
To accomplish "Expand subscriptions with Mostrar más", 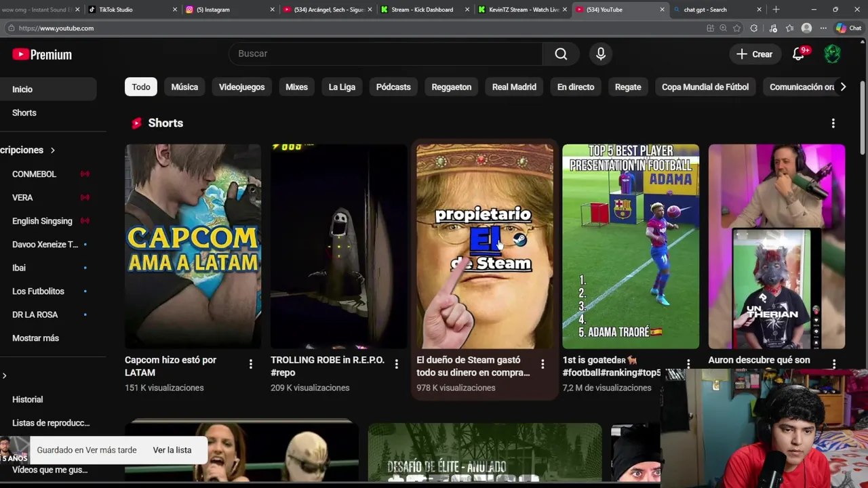I will click(35, 338).
